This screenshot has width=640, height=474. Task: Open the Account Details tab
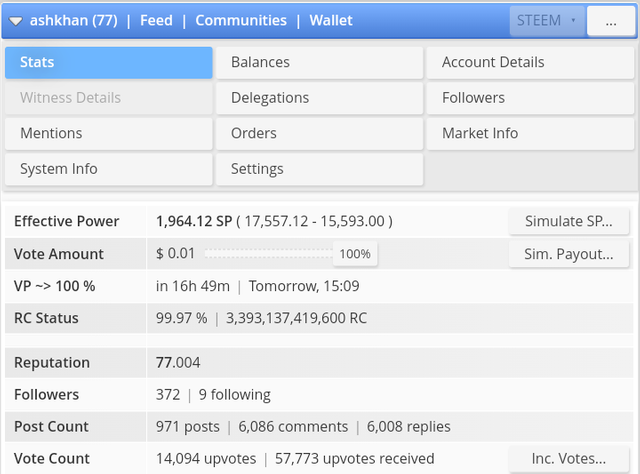(x=531, y=62)
